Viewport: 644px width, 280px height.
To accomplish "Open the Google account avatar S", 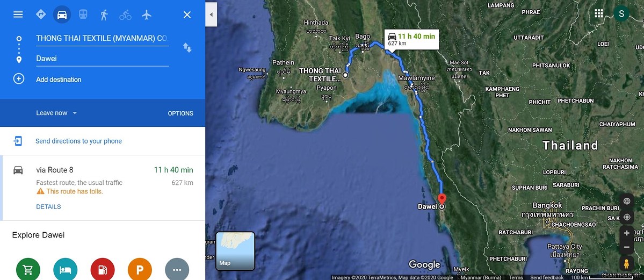I will (621, 13).
